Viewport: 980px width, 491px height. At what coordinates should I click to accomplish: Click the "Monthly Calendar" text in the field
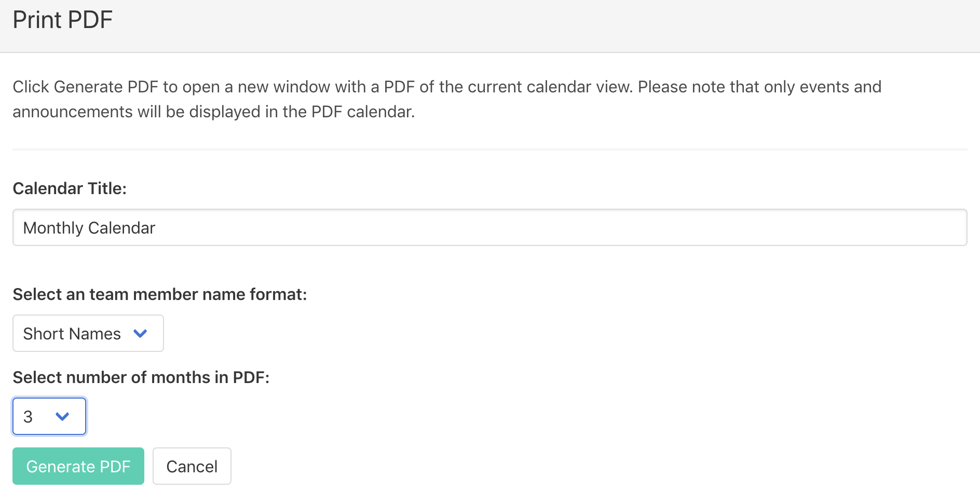click(x=89, y=228)
